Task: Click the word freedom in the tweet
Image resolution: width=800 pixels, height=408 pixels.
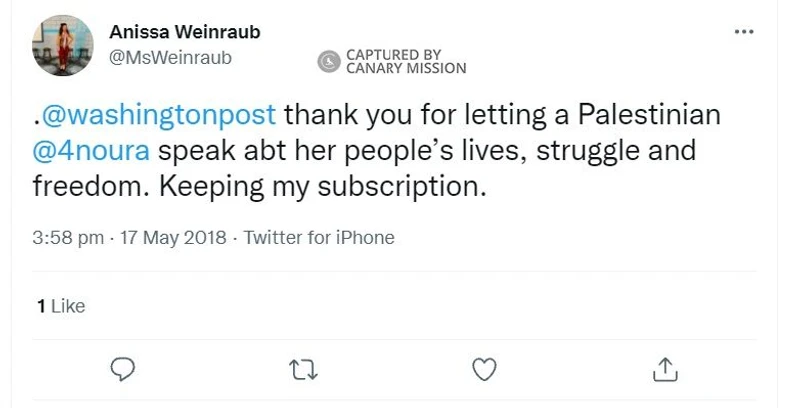Action: click(x=75, y=187)
